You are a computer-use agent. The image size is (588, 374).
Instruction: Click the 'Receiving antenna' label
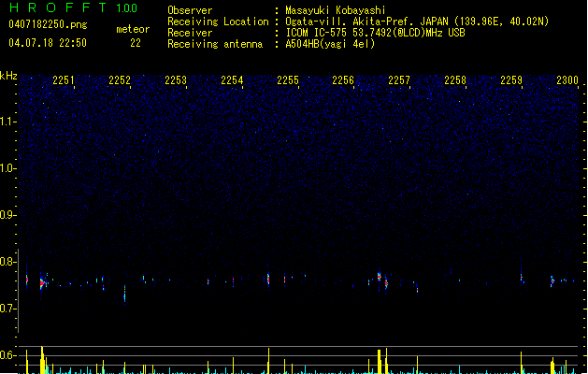click(215, 44)
